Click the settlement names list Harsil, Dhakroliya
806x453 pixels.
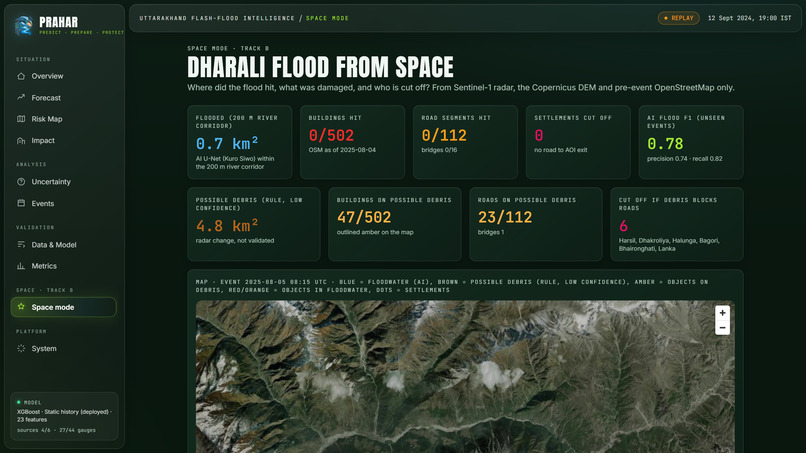tap(669, 245)
